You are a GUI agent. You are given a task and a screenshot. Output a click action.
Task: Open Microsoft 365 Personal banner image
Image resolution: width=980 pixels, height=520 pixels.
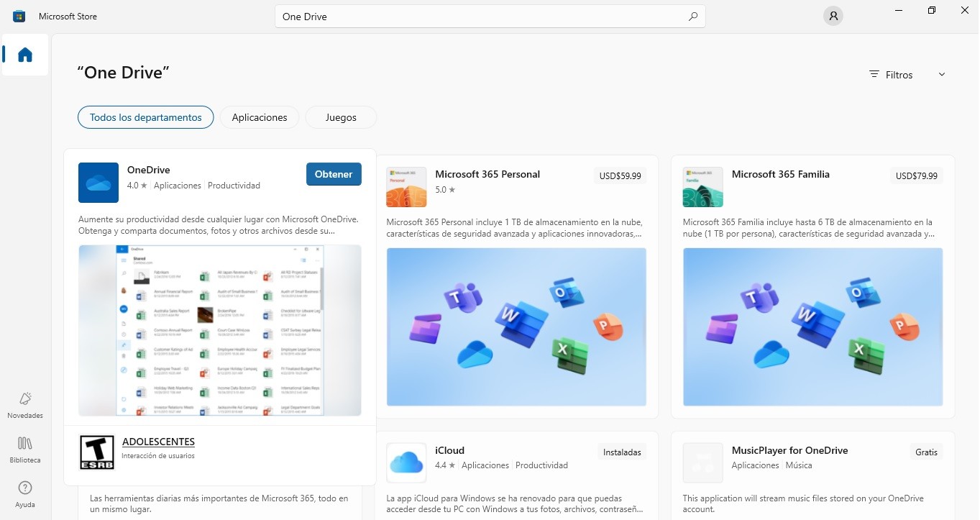pyautogui.click(x=516, y=327)
